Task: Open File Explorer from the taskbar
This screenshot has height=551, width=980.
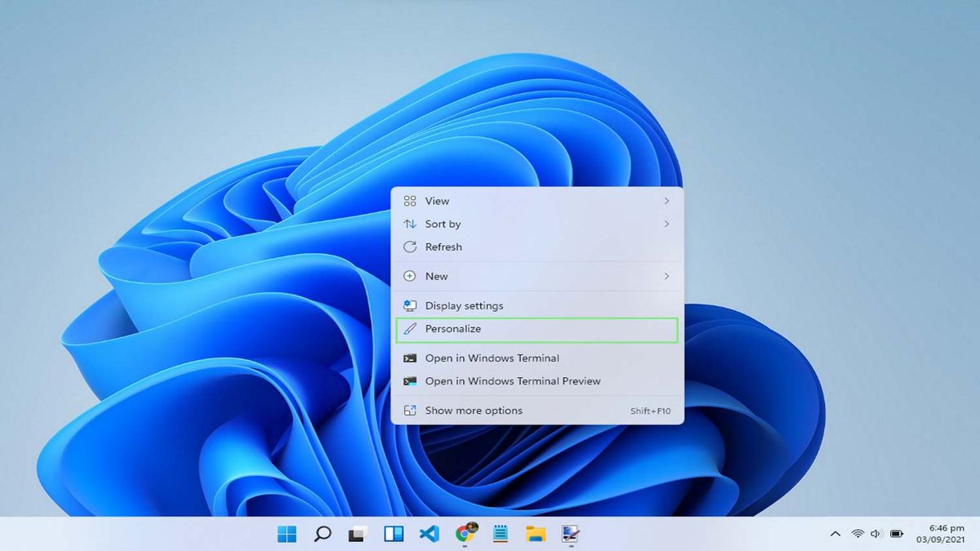Action: (x=536, y=534)
